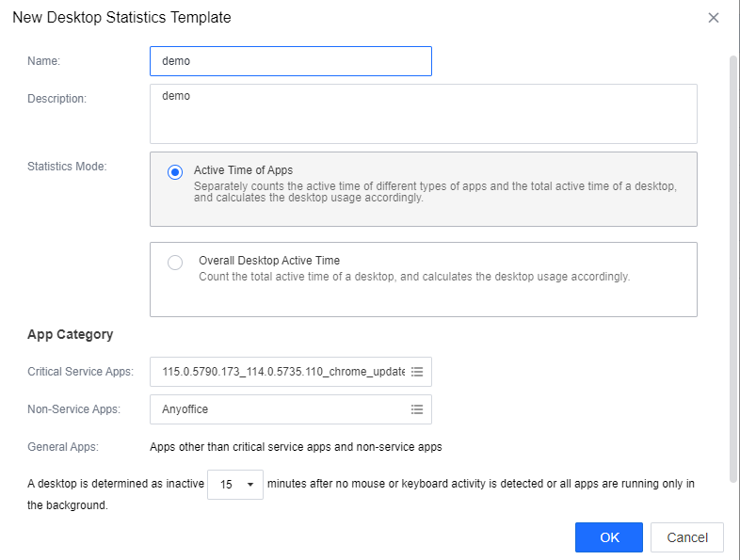Click inside the Description text area
This screenshot has width=740, height=560.
coord(423,113)
